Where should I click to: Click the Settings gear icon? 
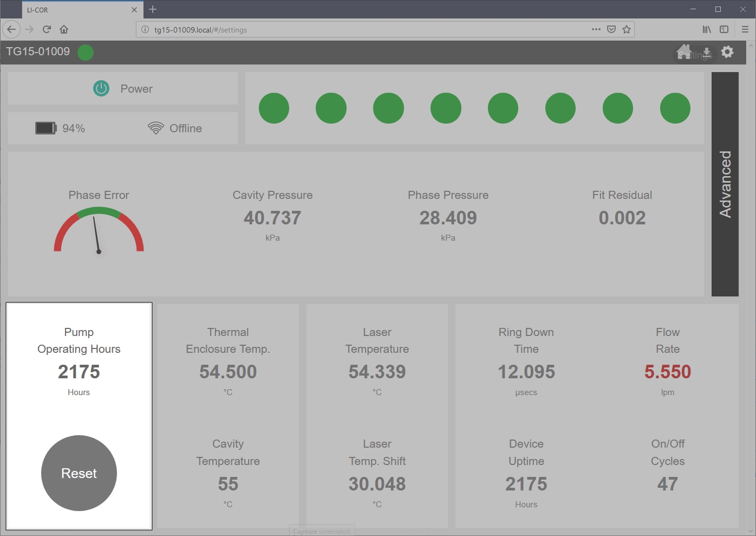click(x=727, y=52)
